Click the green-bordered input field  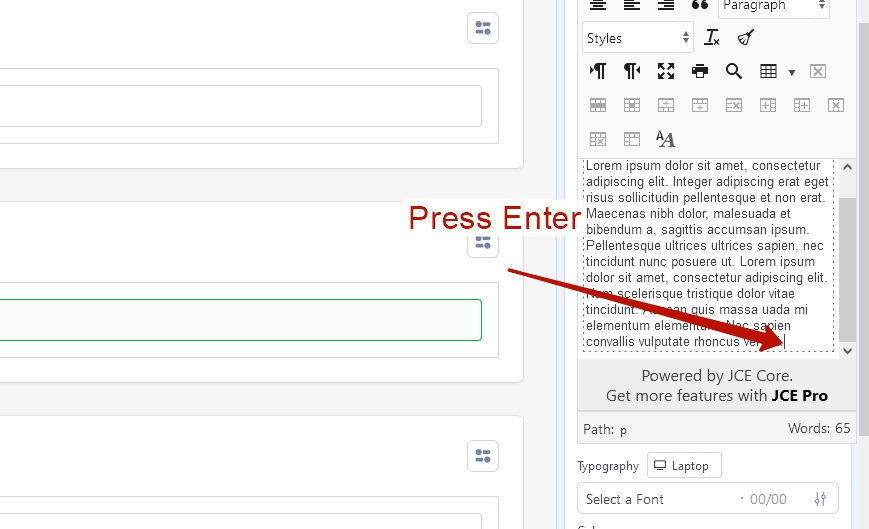240,320
